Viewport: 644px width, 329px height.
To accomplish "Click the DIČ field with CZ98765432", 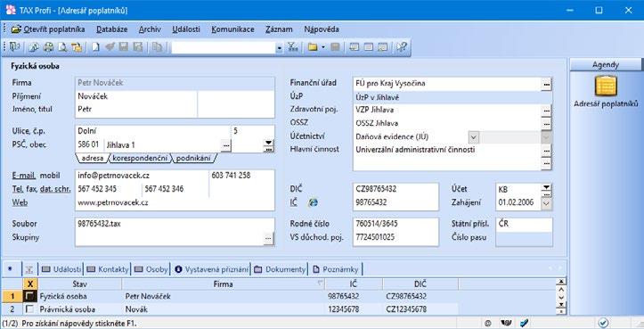I will coord(395,189).
